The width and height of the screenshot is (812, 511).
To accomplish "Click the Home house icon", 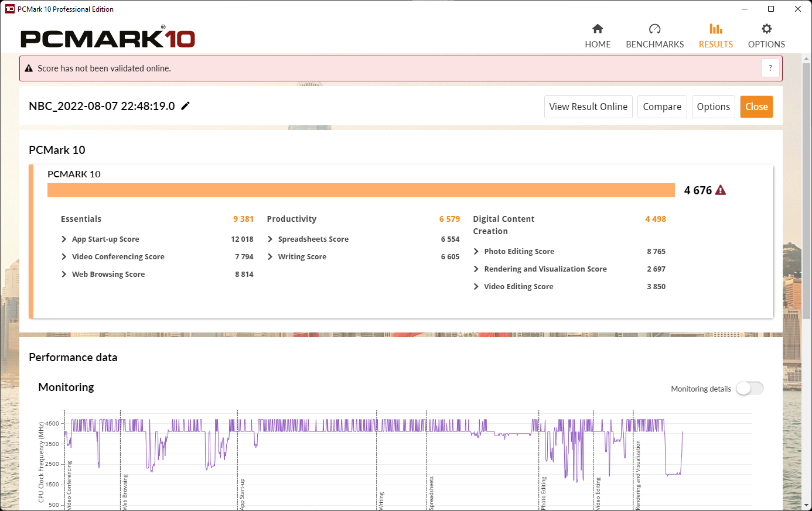I will point(598,29).
